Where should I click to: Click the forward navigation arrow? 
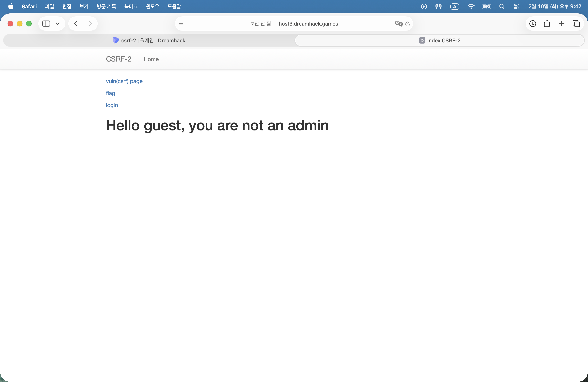tap(90, 24)
